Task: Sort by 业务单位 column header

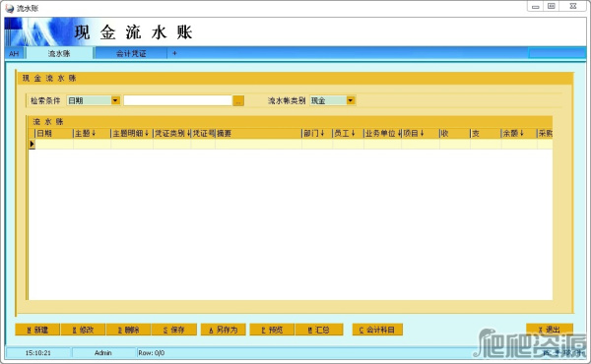Action: pos(382,133)
